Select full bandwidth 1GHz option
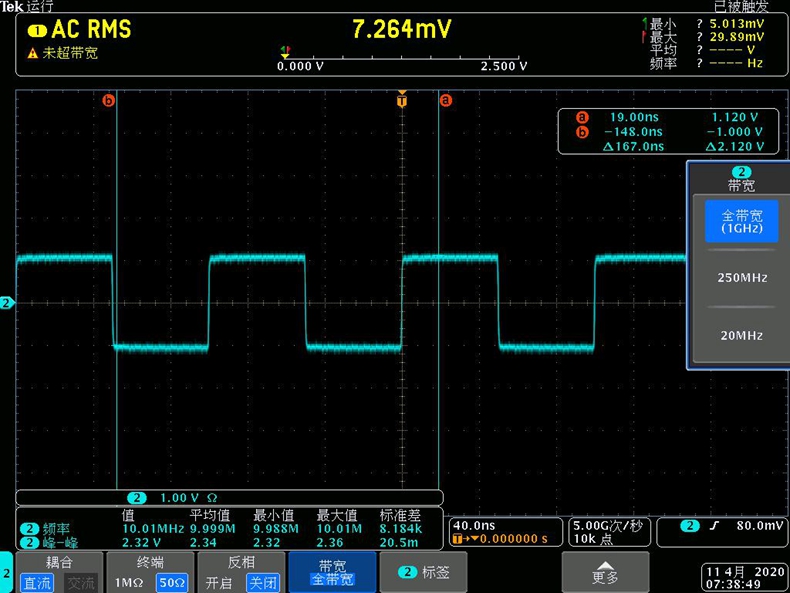 click(741, 222)
